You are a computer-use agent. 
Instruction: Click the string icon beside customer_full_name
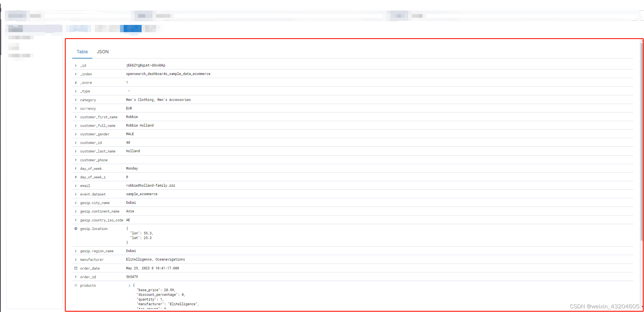point(76,126)
